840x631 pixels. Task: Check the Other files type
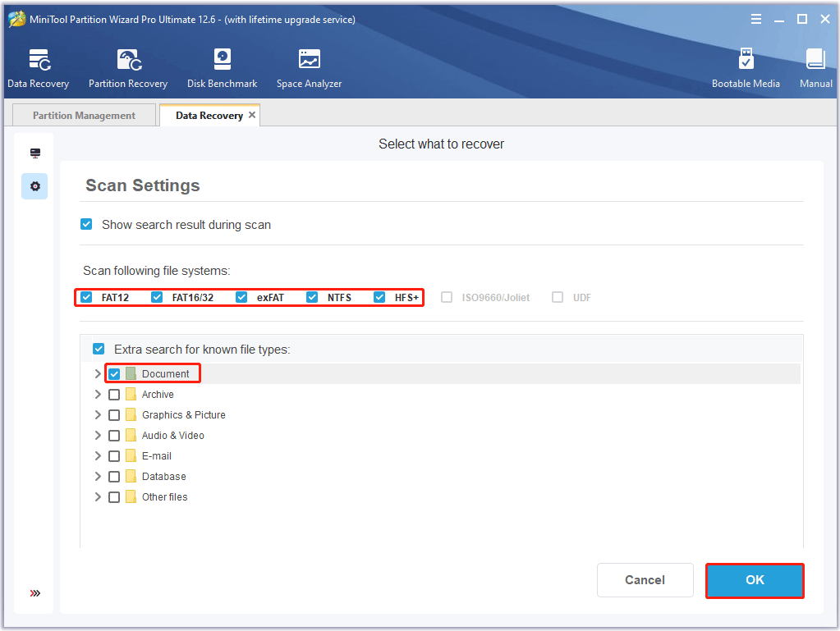point(114,496)
